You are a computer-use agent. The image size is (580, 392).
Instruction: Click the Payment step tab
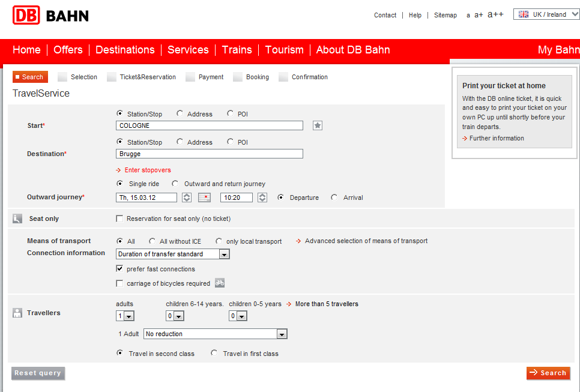pos(205,77)
